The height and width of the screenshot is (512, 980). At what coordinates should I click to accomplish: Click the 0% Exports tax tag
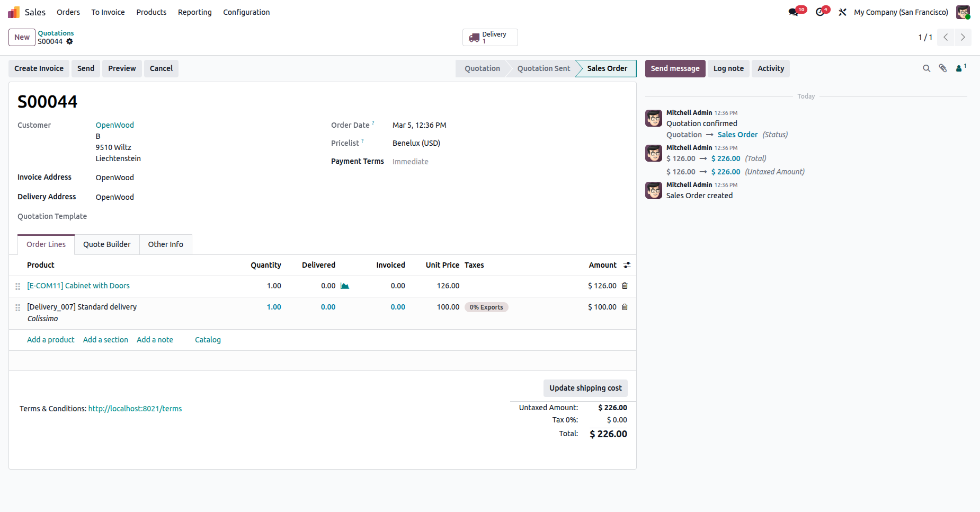[486, 307]
